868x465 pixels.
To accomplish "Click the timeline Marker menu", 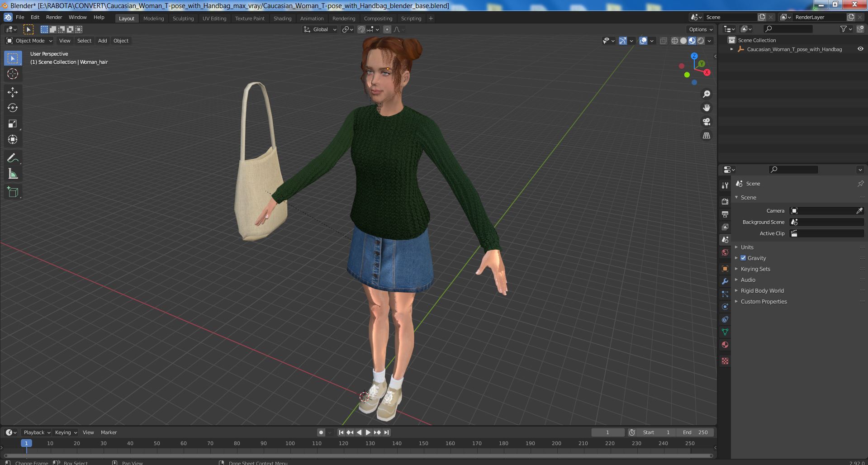I will [109, 432].
